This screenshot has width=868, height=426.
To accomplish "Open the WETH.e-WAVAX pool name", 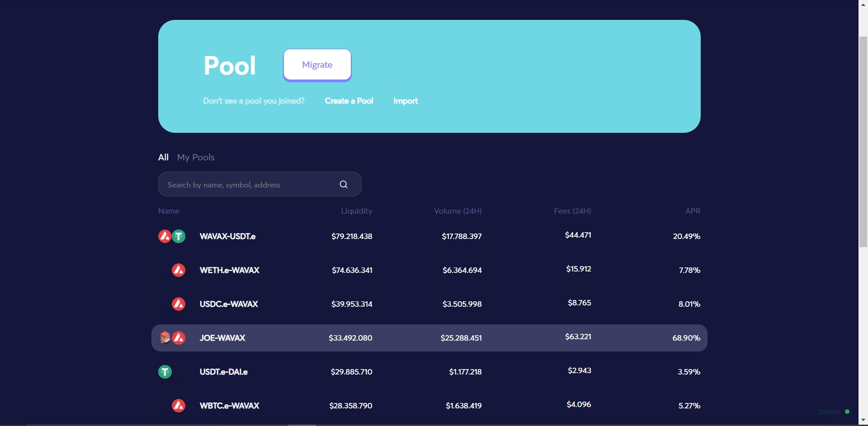I will [230, 270].
